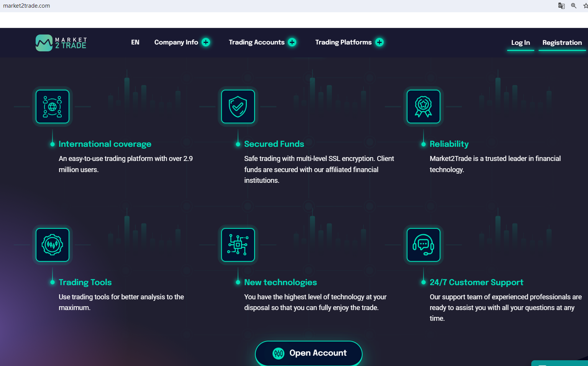Click the Secured Funds shield icon
This screenshot has height=366, width=588.
coord(238,107)
